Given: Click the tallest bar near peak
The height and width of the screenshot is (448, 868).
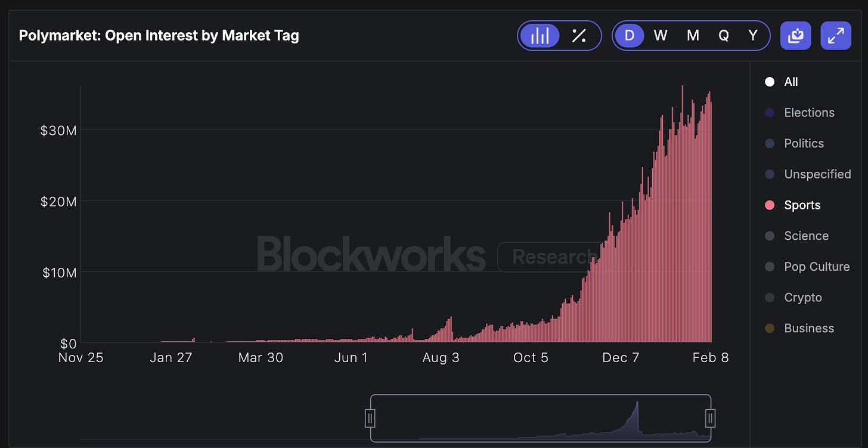Looking at the screenshot, I should [683, 214].
